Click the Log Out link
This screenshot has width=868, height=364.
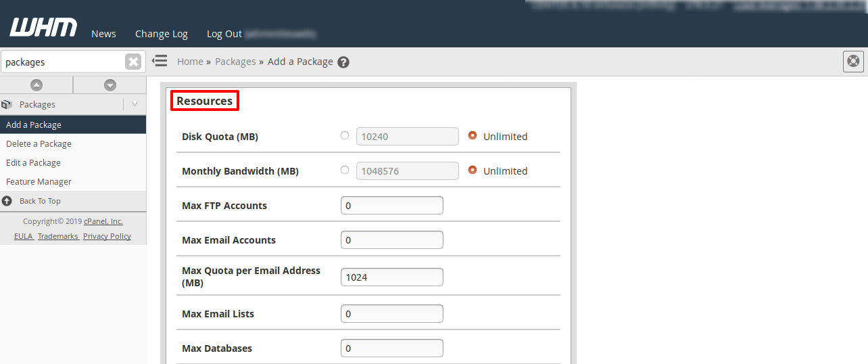point(224,34)
